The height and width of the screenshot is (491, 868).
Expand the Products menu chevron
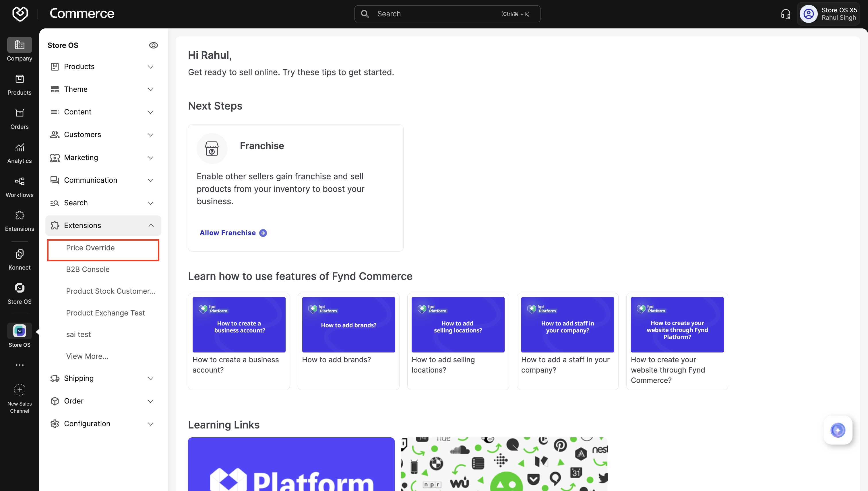point(151,67)
